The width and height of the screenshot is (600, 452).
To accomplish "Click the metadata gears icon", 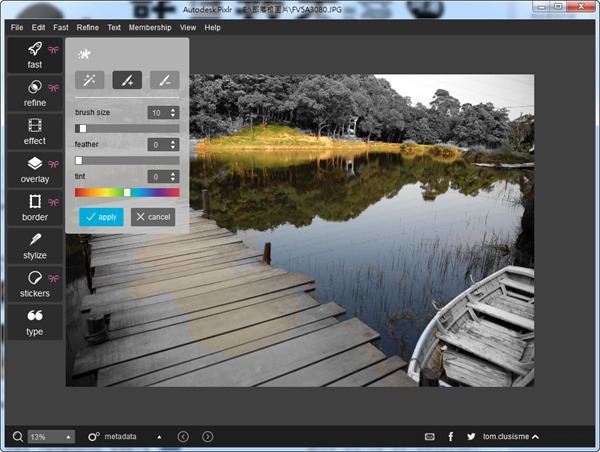I will (94, 436).
